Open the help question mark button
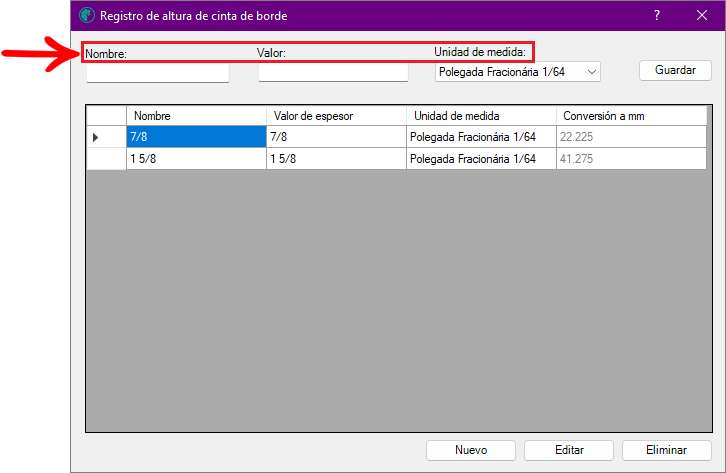726x473 pixels. 657,15
